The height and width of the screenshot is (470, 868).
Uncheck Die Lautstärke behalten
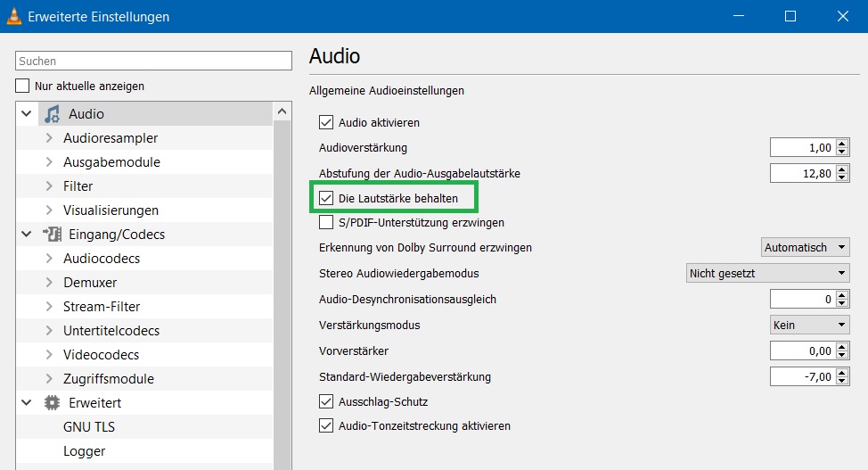point(326,198)
